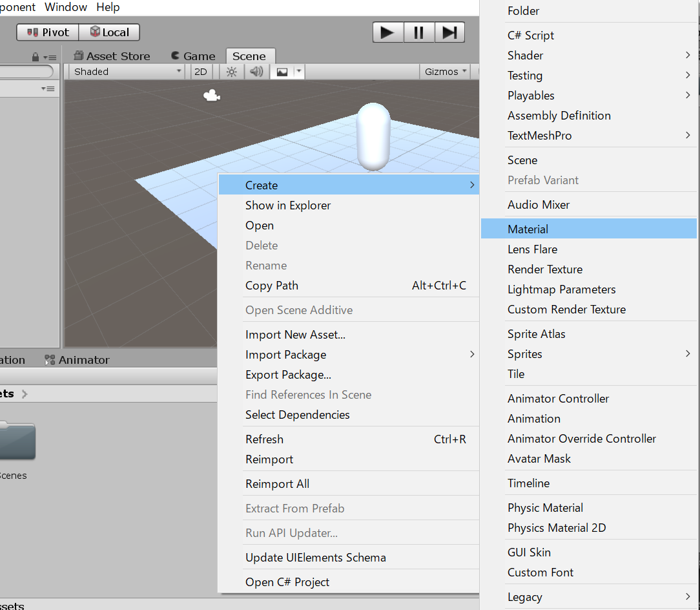Open the panel options menu beside the lock
700x610 pixels.
point(50,58)
